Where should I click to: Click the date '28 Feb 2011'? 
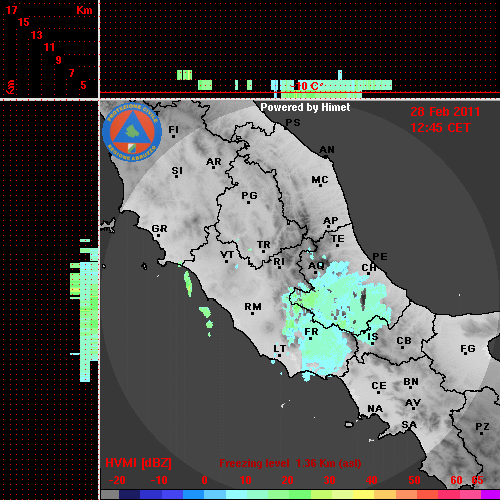445,112
